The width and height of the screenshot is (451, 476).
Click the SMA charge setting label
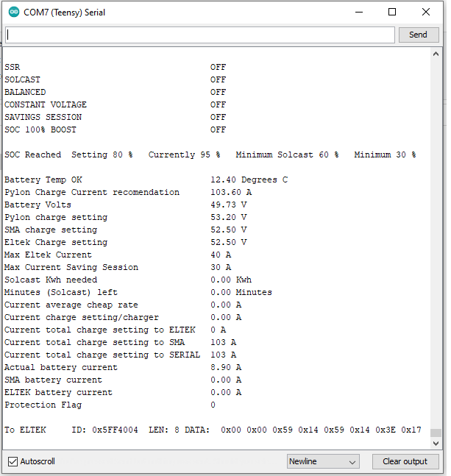(51, 230)
